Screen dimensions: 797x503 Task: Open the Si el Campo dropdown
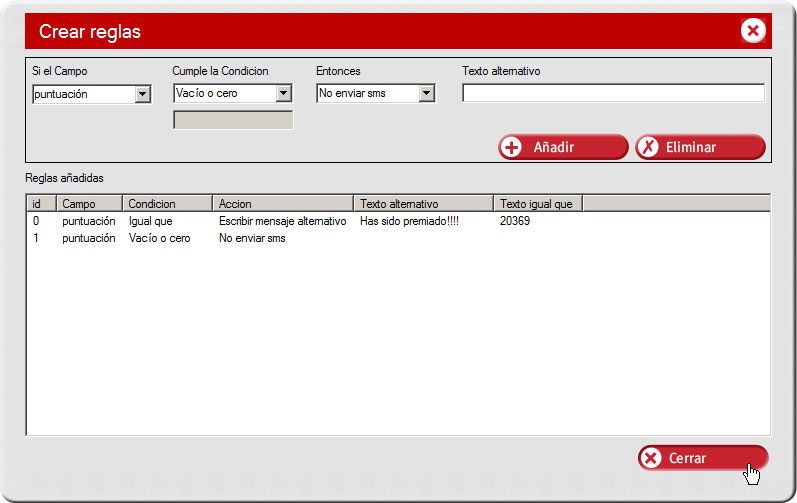point(142,95)
